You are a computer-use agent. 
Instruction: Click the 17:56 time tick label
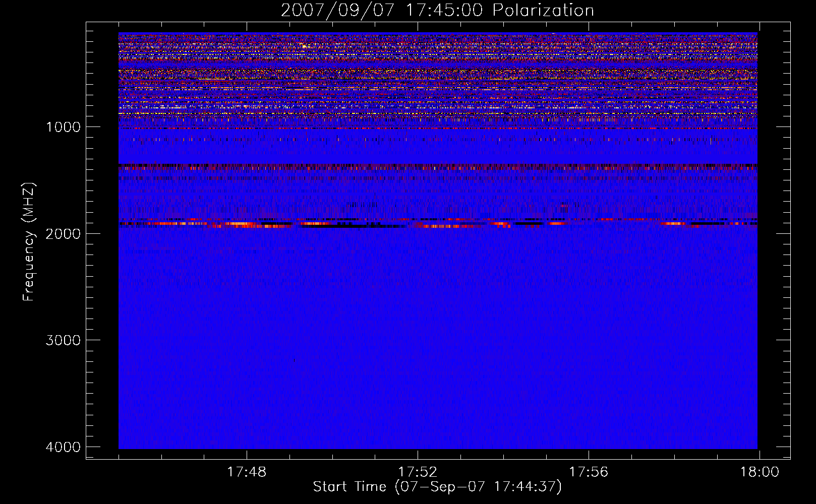click(589, 472)
